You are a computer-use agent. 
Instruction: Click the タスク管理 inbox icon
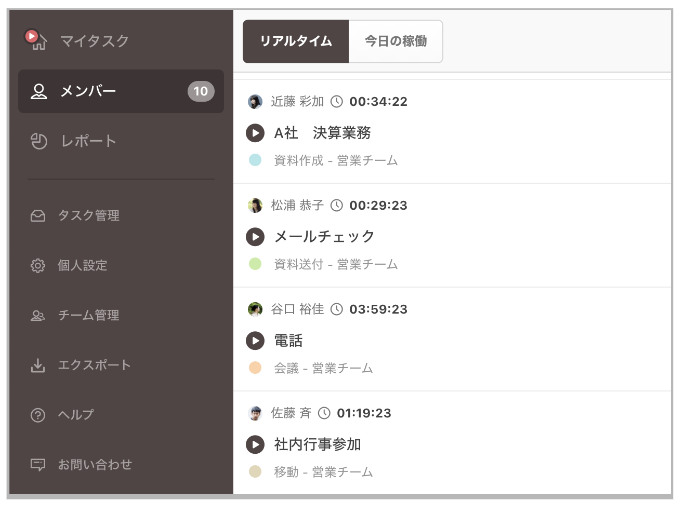coord(38,216)
